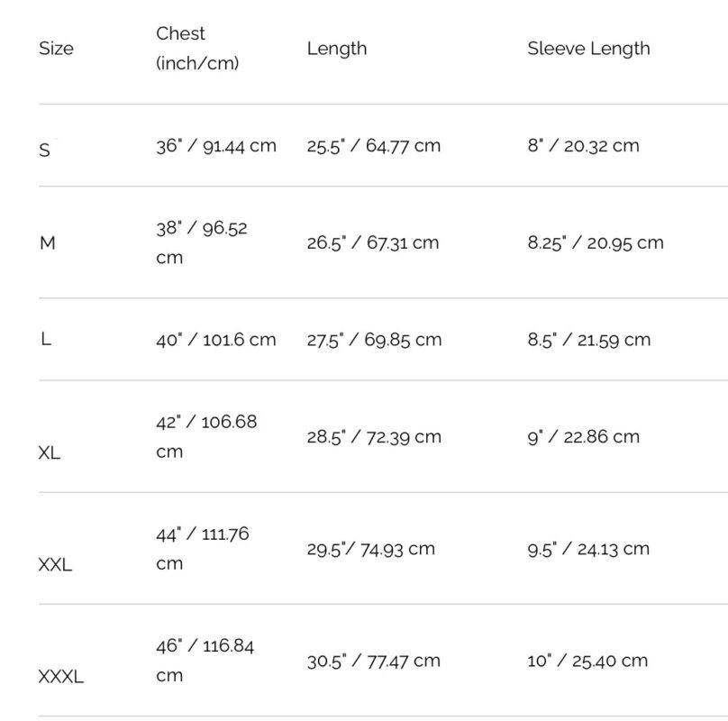Click length value 25.5" / 64.77 cm

pos(373,146)
